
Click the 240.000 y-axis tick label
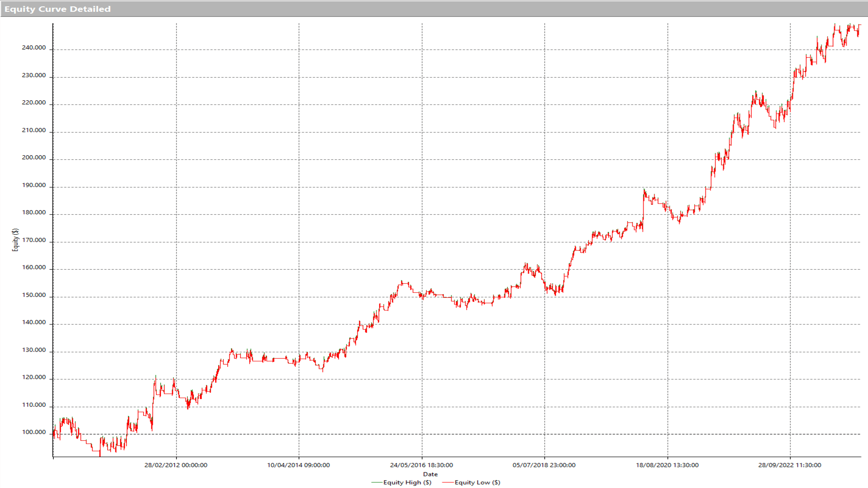click(34, 47)
